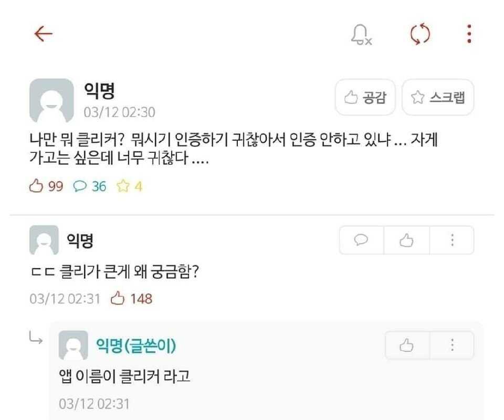Tap the back arrow icon
Screen dimensions: 504x420
coord(43,34)
